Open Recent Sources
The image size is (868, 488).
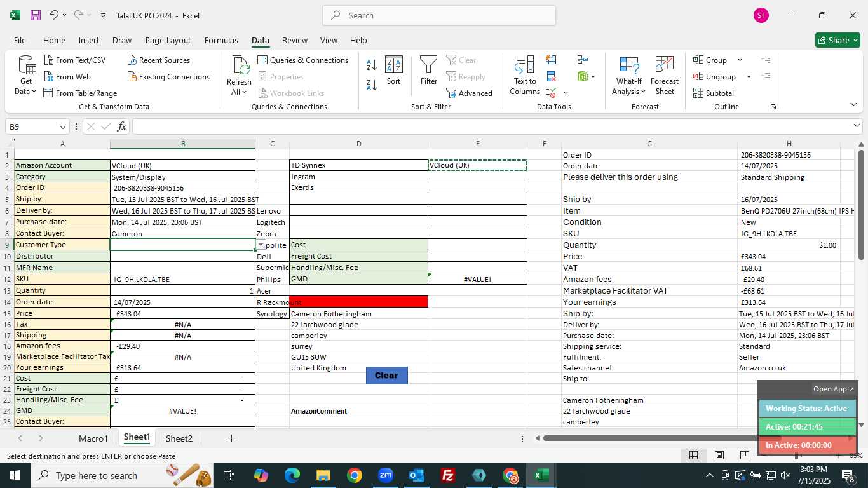click(x=159, y=60)
